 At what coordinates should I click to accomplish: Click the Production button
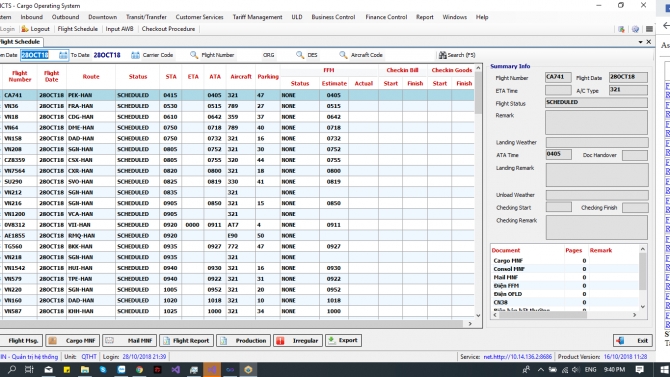point(243,341)
